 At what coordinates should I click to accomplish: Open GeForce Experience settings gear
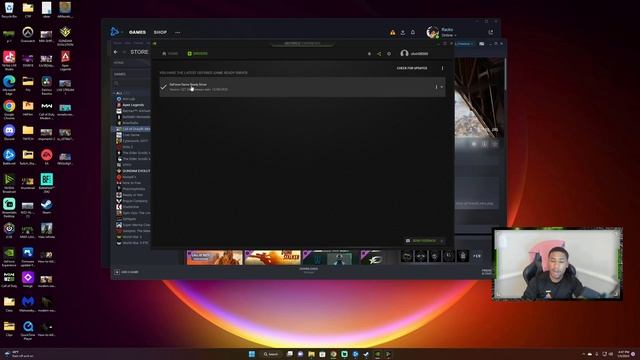tap(389, 53)
